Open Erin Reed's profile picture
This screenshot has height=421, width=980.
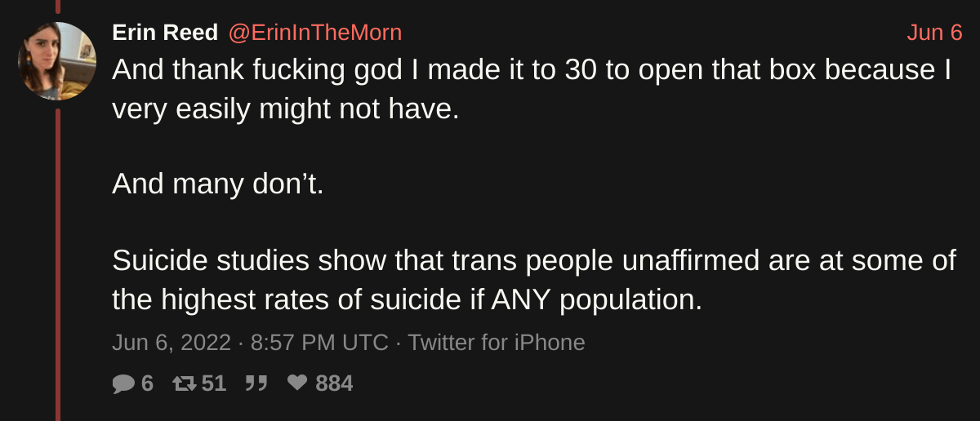57,61
